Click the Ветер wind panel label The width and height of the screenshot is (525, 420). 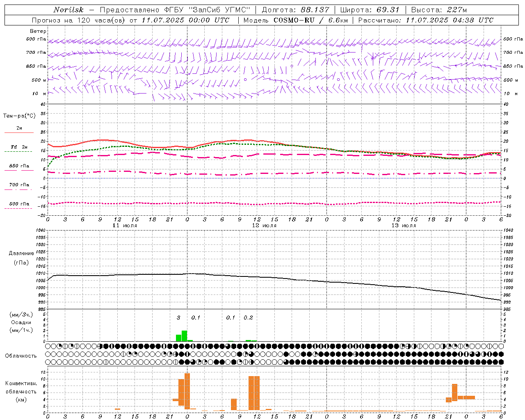pyautogui.click(x=38, y=31)
